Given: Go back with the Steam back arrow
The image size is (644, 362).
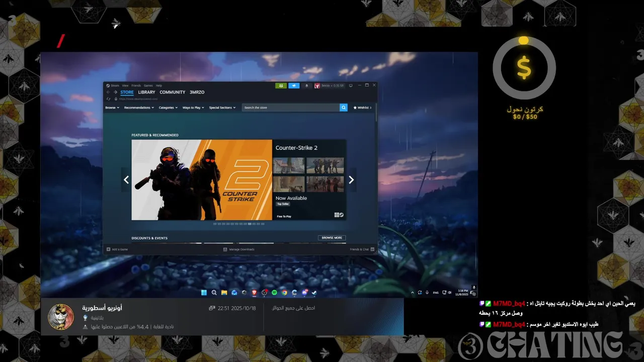Looking at the screenshot, I should (108, 92).
